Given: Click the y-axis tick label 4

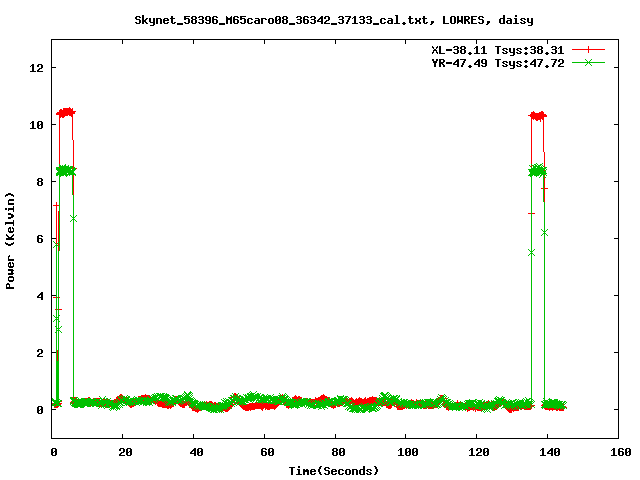Looking at the screenshot, I should click(40, 296).
